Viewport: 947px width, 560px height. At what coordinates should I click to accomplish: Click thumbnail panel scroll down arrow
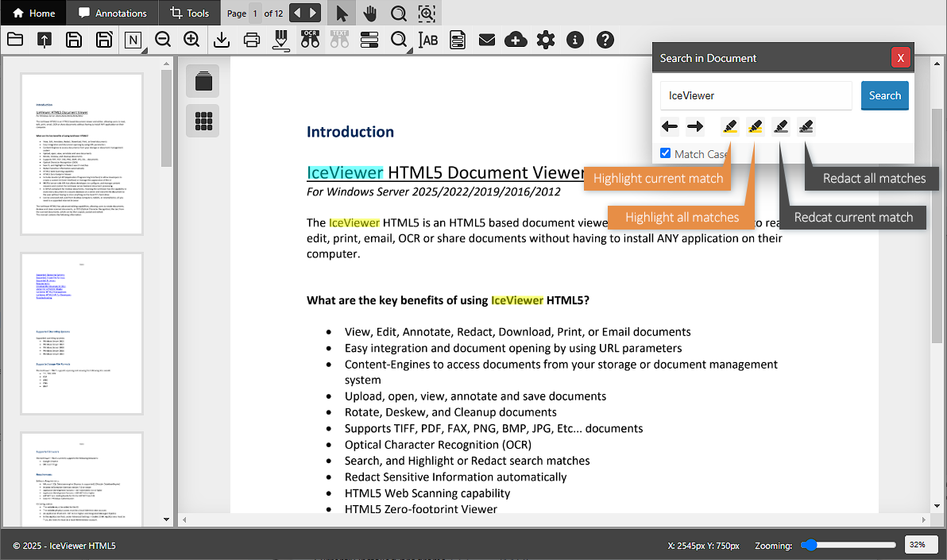tap(167, 519)
